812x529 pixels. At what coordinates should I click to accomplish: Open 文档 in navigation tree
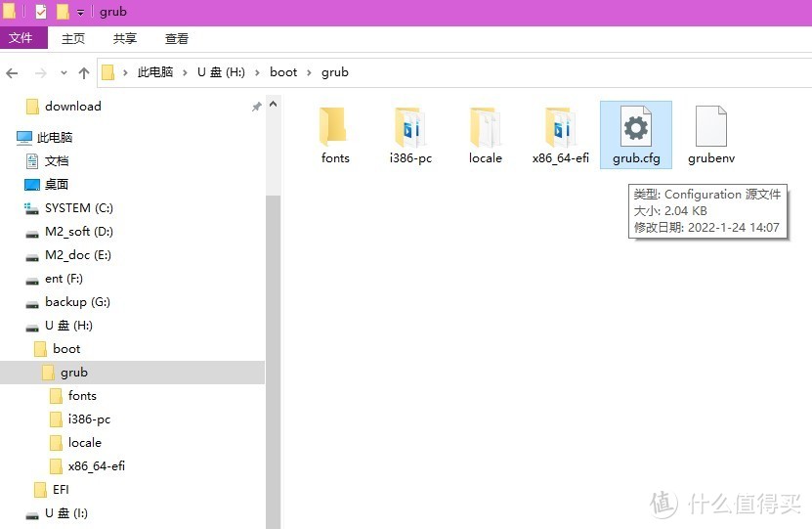pos(57,160)
